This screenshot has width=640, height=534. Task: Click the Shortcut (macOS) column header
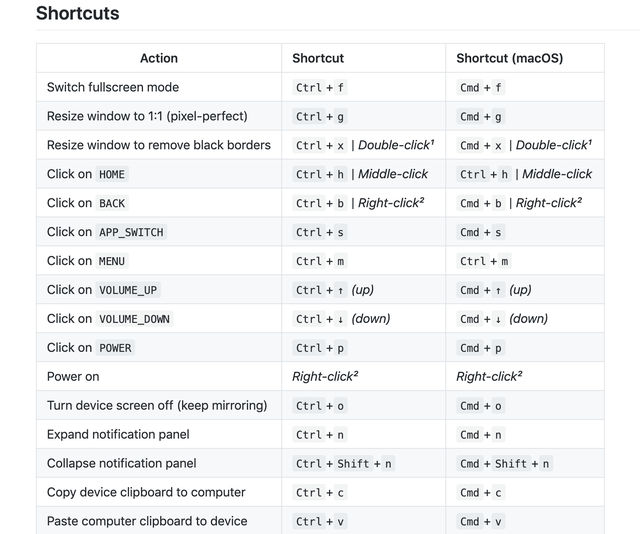pyautogui.click(x=509, y=58)
